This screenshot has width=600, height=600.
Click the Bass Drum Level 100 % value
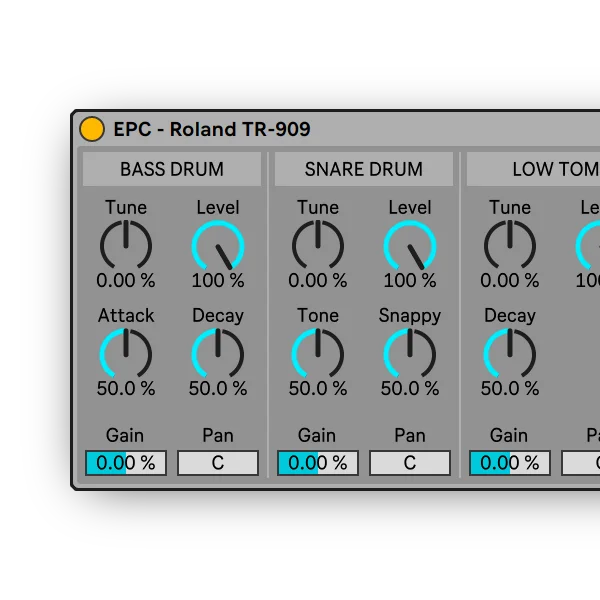pos(218,280)
